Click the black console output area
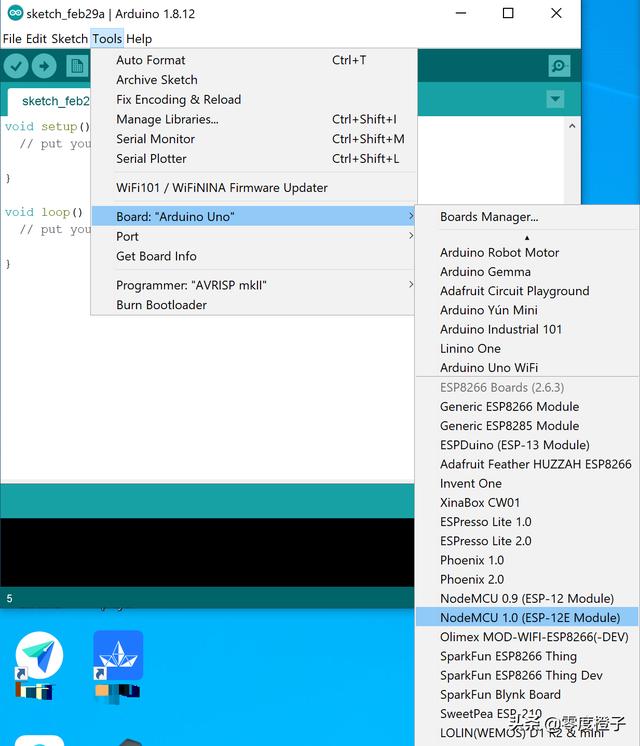The width and height of the screenshot is (640, 746). 207,552
